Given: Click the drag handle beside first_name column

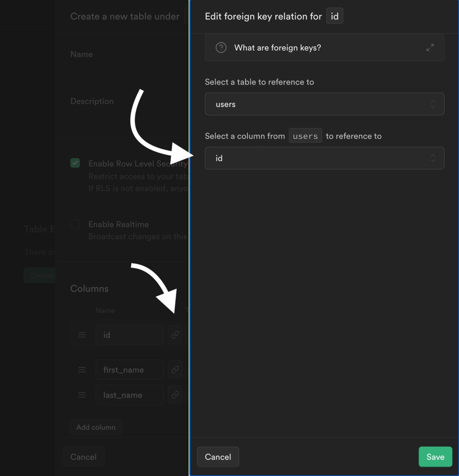Looking at the screenshot, I should (x=82, y=370).
